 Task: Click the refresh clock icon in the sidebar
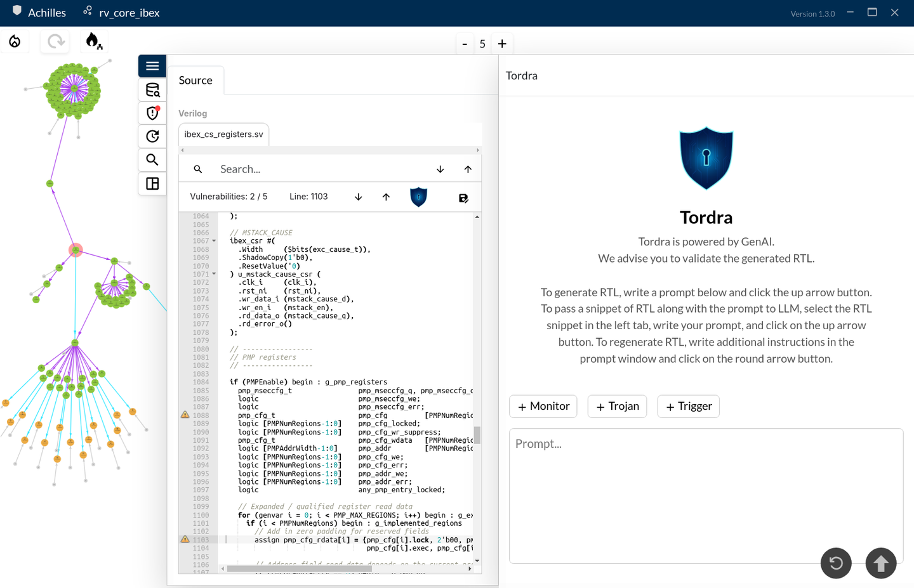click(x=152, y=136)
